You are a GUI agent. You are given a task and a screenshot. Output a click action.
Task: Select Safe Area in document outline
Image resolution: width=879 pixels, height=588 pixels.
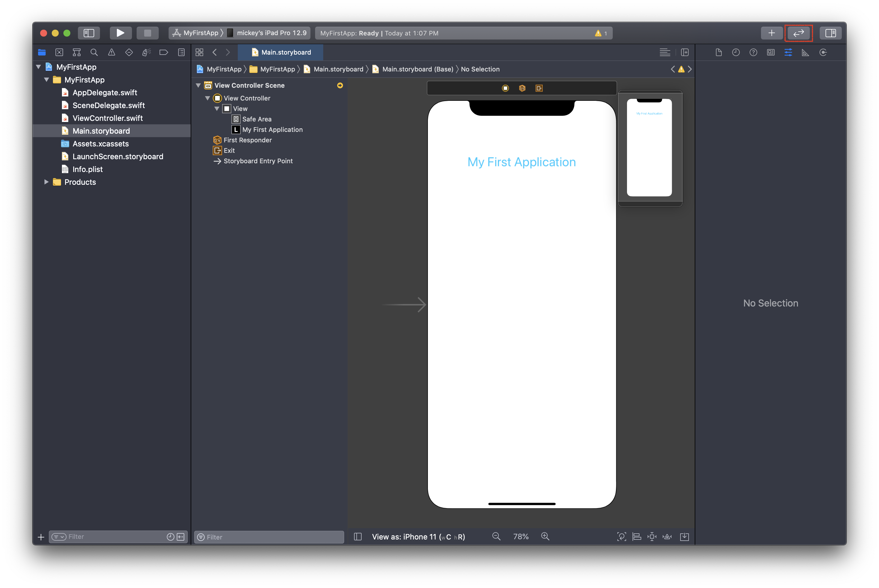click(257, 119)
